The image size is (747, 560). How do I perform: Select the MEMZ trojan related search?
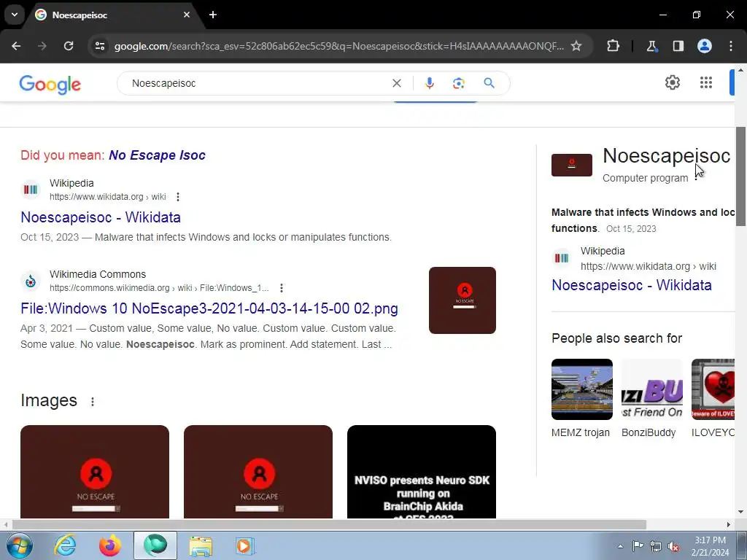(581, 399)
